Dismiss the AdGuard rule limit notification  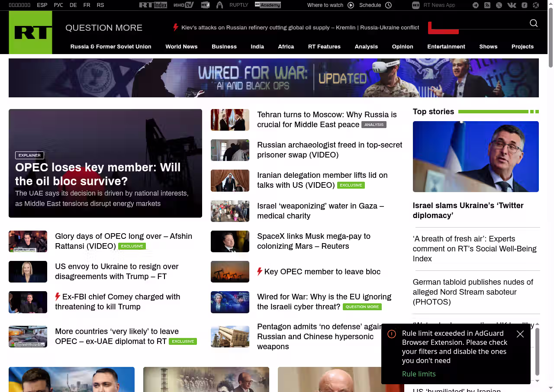[x=520, y=334]
